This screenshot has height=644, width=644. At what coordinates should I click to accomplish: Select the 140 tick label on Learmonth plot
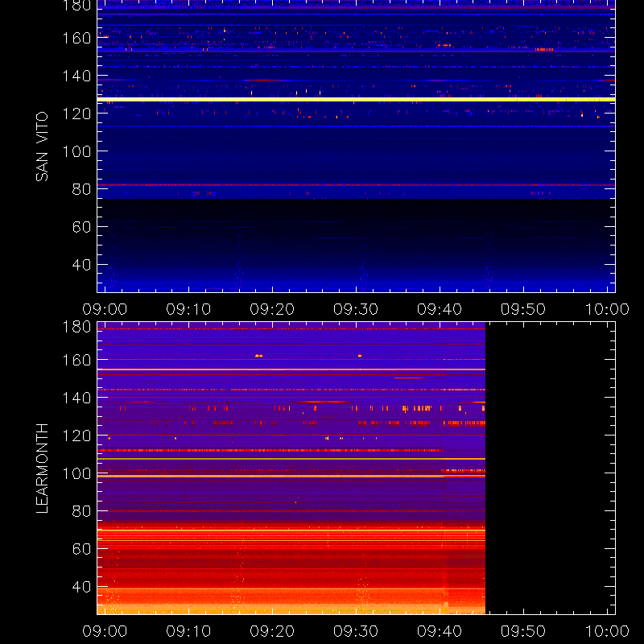[x=76, y=398]
